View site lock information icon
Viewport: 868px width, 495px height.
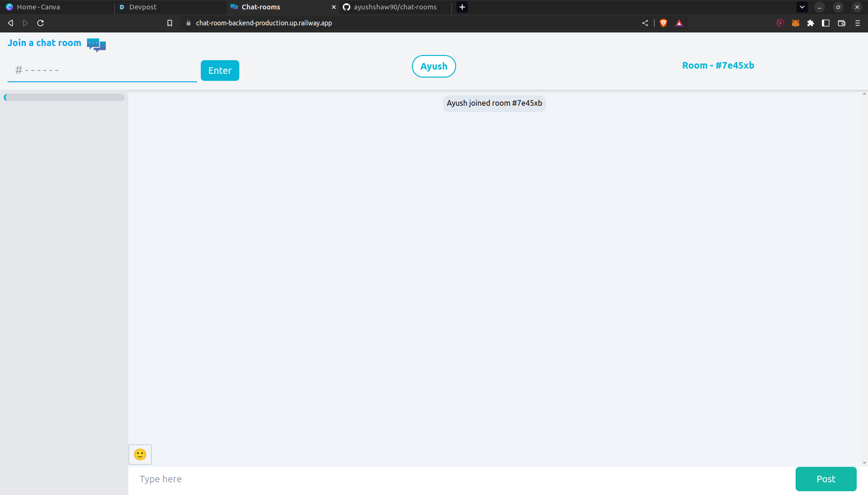[x=189, y=23]
